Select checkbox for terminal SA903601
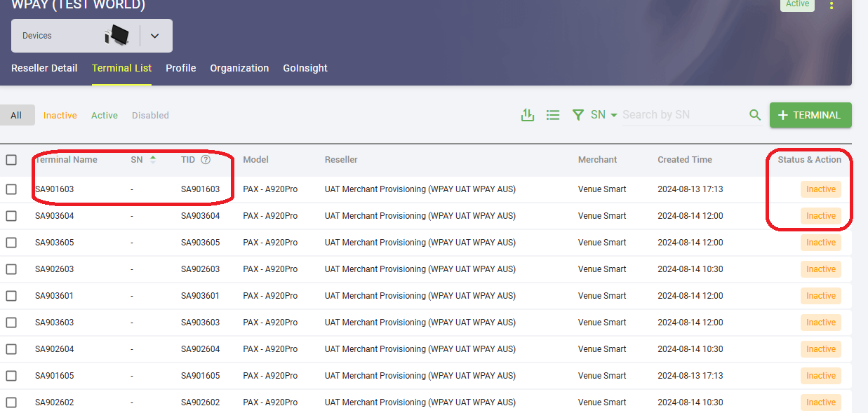 click(x=11, y=296)
